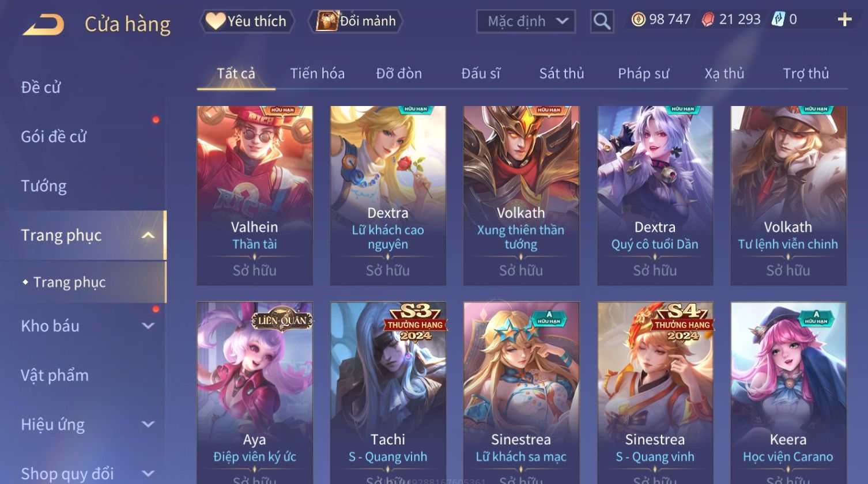
Task: Go to Tướng in sidebar
Action: click(x=44, y=186)
